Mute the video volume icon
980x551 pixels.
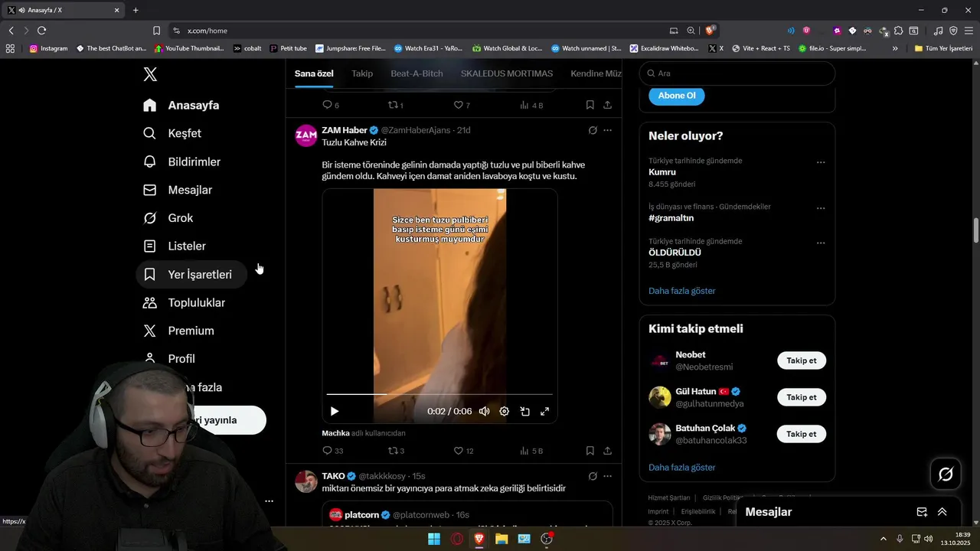[x=484, y=411]
